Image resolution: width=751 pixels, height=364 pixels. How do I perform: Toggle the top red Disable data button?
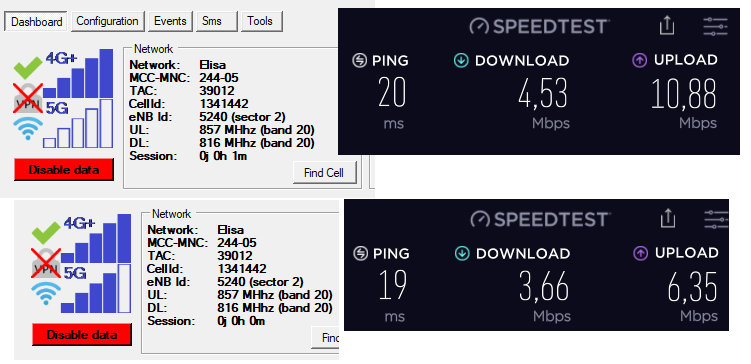[x=64, y=170]
